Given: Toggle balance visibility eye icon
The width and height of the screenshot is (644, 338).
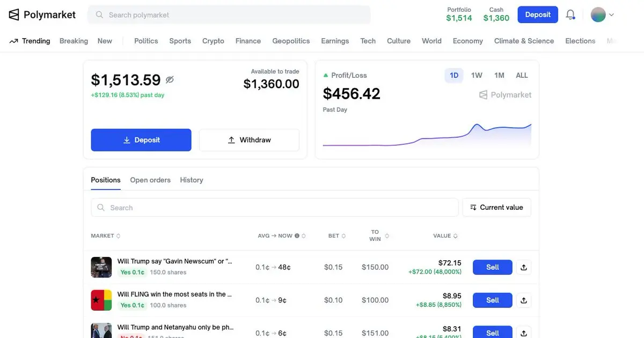Looking at the screenshot, I should coord(170,80).
